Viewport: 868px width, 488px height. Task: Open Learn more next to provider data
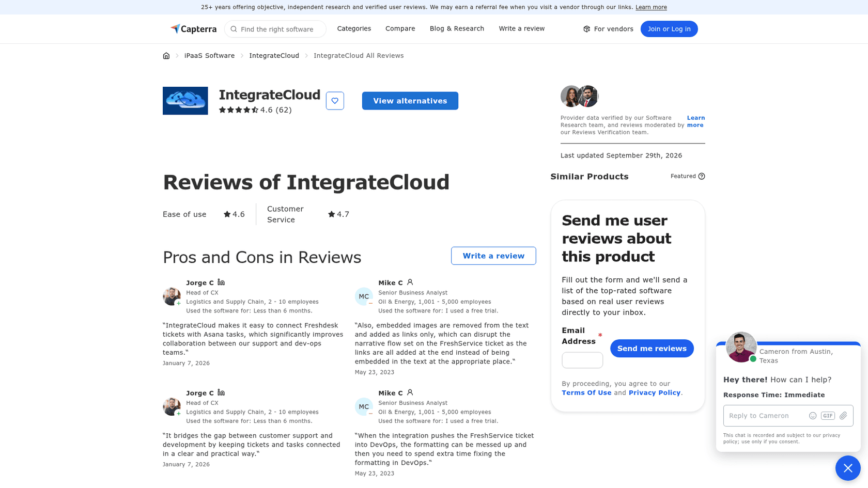point(695,121)
